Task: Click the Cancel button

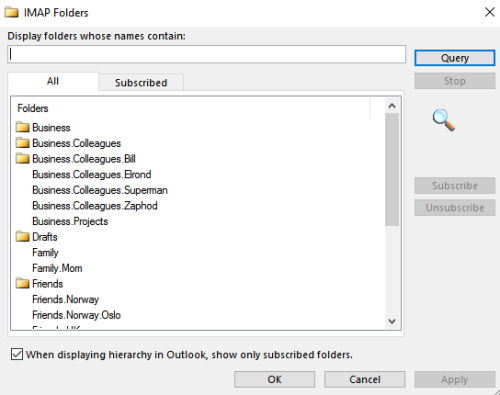Action: click(x=365, y=379)
